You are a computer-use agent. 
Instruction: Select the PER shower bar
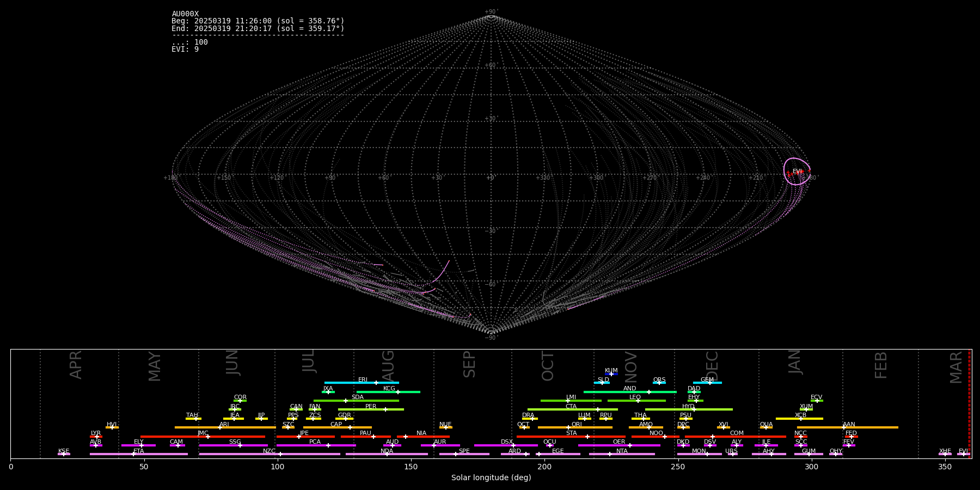coord(371,409)
